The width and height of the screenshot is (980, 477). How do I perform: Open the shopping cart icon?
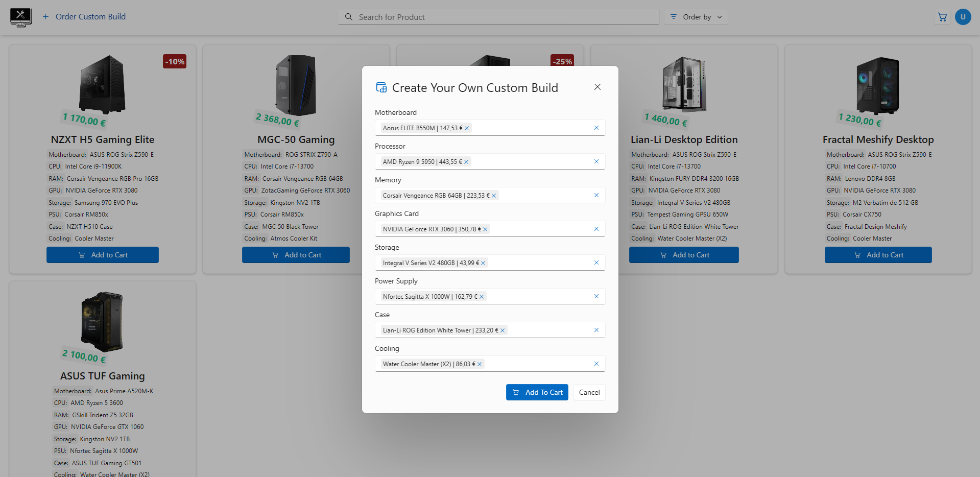[943, 17]
